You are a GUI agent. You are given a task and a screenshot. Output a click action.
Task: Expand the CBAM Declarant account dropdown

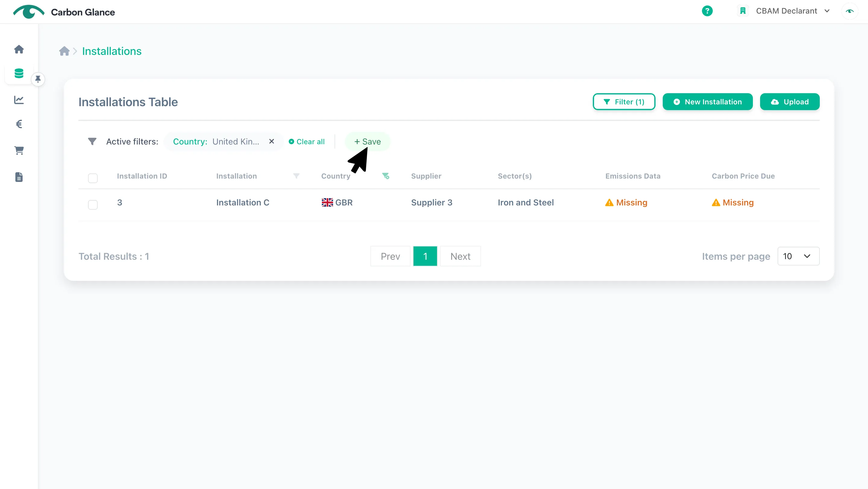793,11
